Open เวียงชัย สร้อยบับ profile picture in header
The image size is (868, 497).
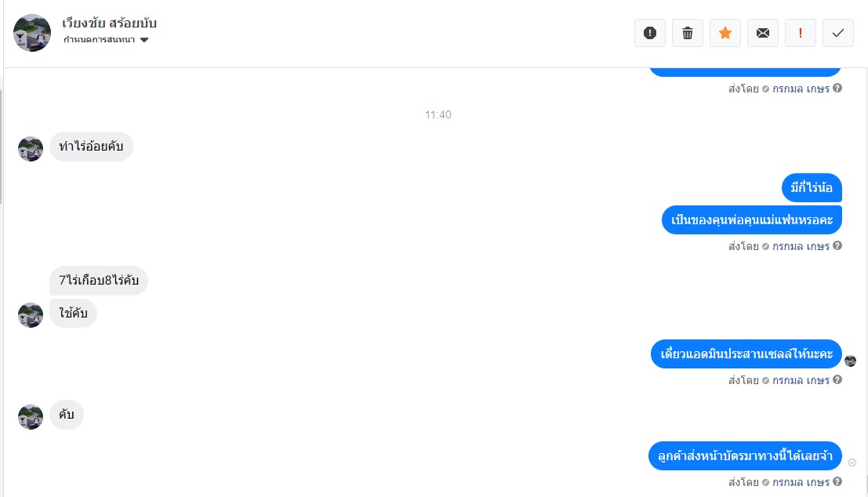32,33
